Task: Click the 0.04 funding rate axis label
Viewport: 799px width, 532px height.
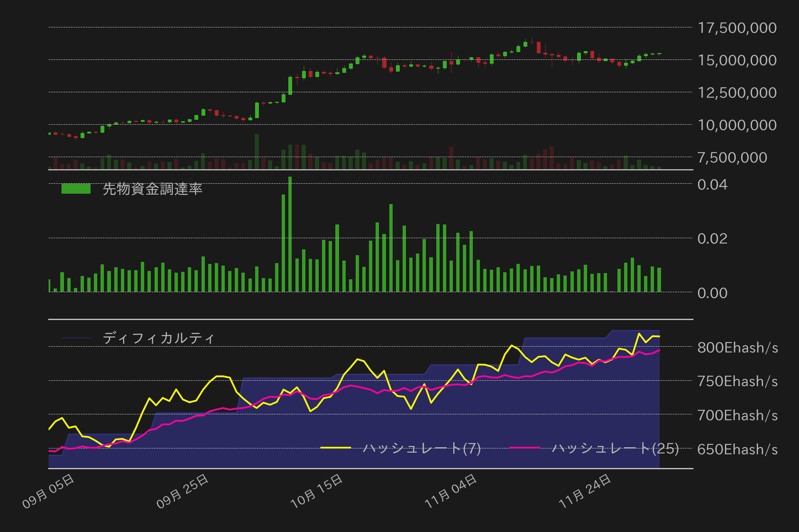Action: coord(712,185)
